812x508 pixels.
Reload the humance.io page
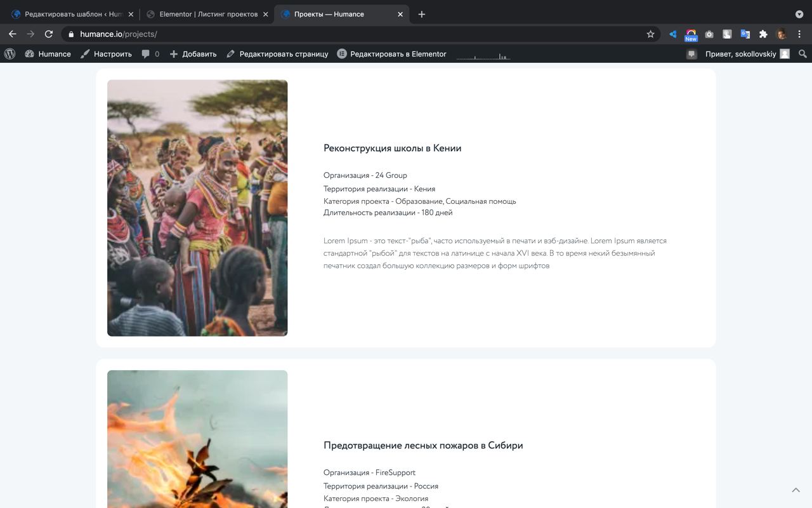point(49,34)
